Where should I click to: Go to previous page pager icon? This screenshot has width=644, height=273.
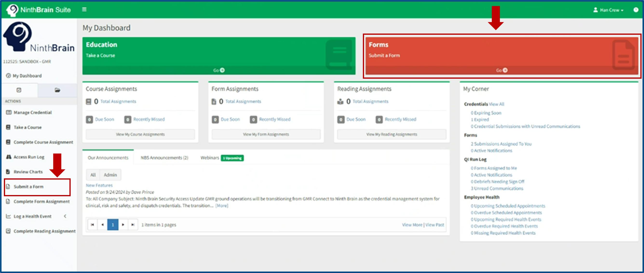tap(102, 225)
